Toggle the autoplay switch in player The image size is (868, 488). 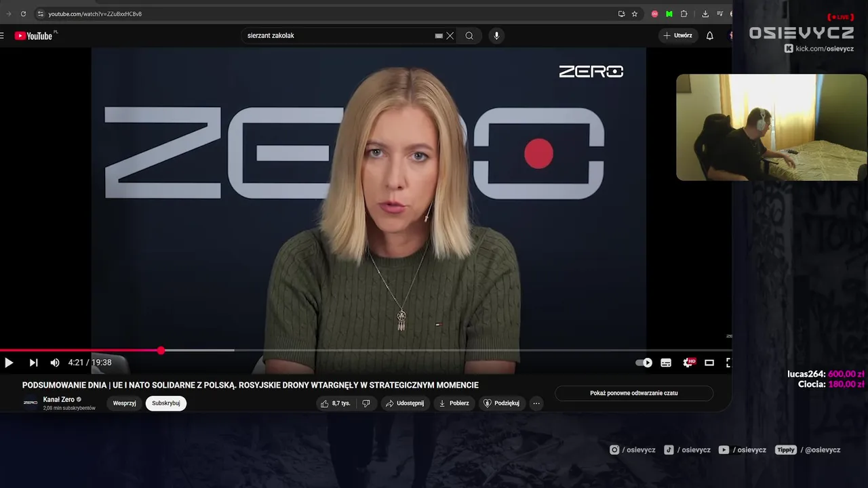coord(644,363)
